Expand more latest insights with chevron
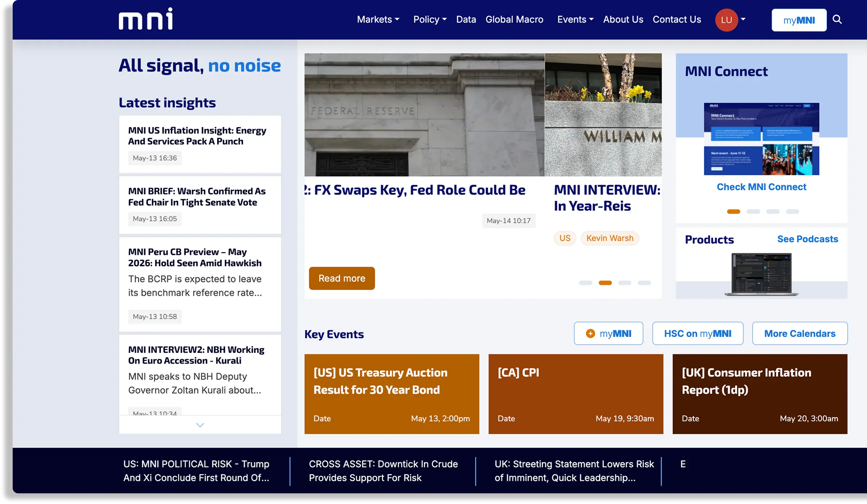Viewport: 867px width, 504px height. point(200,425)
